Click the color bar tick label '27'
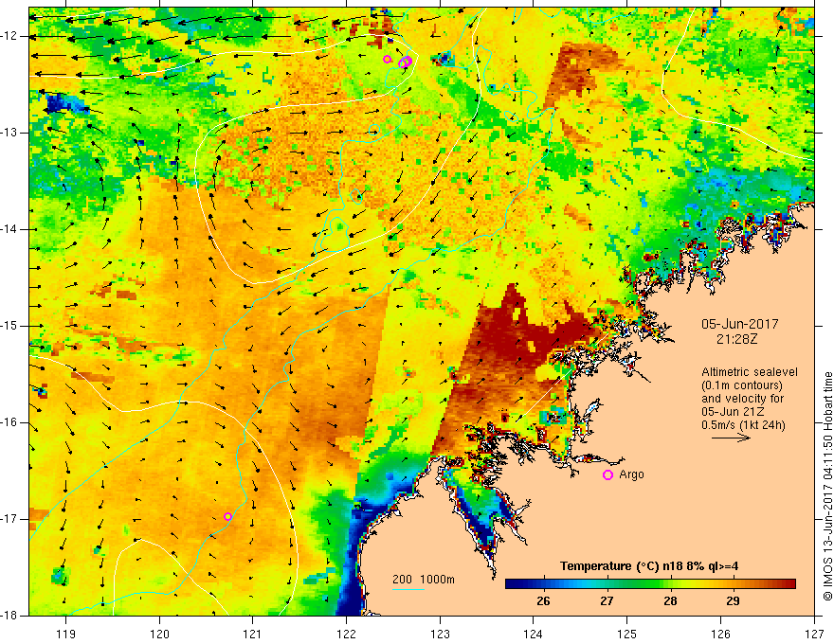The width and height of the screenshot is (834, 644). (607, 601)
